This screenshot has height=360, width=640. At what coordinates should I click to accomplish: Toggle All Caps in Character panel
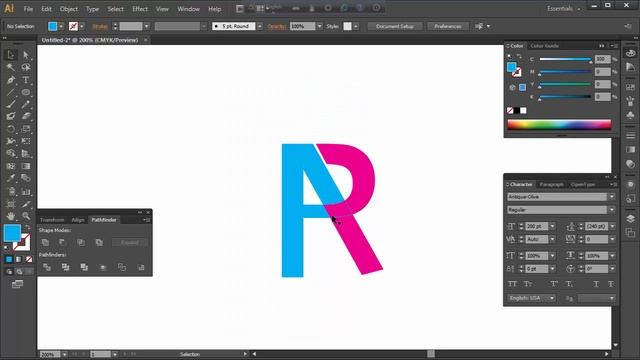(x=512, y=284)
